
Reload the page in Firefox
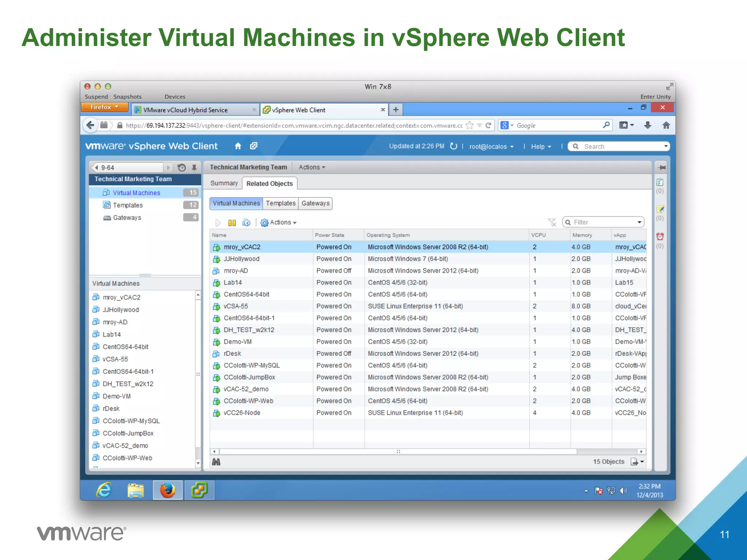click(488, 125)
